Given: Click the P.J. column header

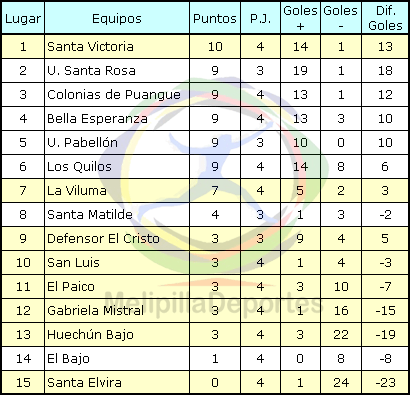Looking at the screenshot, I should [260, 18].
